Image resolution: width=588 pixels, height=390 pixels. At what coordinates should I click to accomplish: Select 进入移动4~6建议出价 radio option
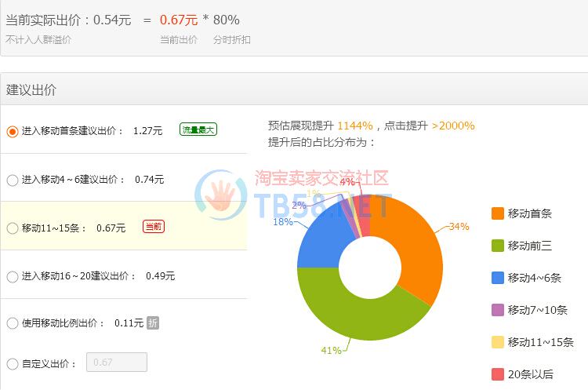pyautogui.click(x=12, y=180)
